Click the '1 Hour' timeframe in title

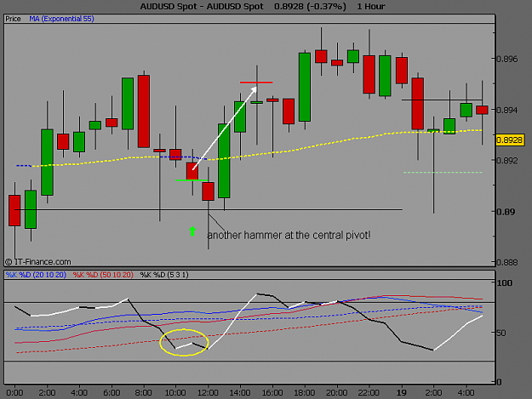click(371, 7)
